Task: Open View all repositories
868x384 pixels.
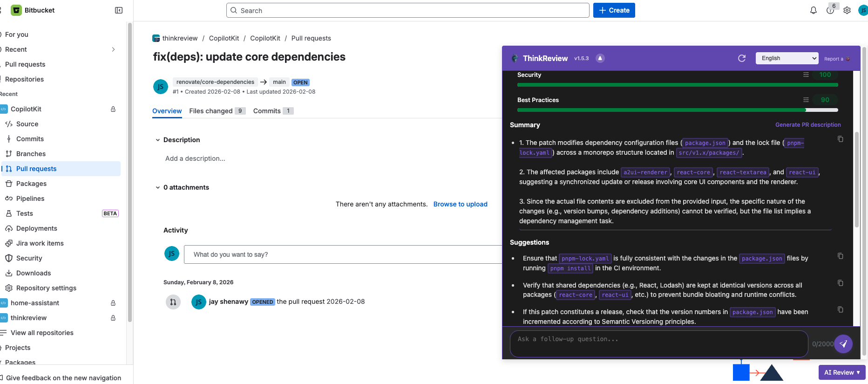Action: (42, 333)
